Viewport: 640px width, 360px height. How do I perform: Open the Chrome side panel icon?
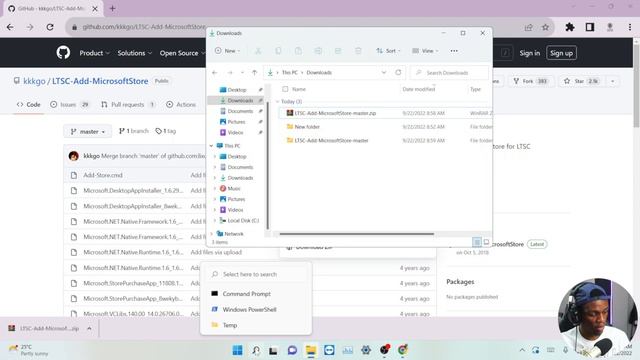(590, 27)
